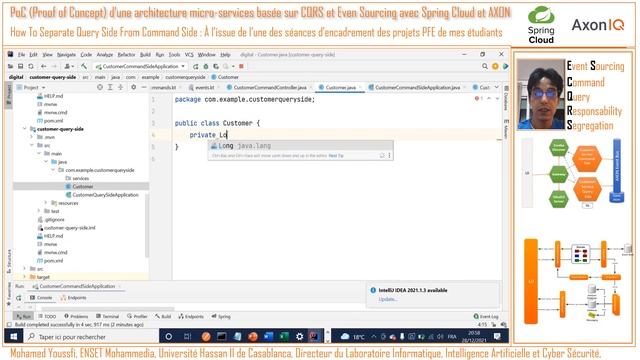This screenshot has height=360, width=640.
Task: Click Collapse All icon in Project panel header
Action: coord(120,87)
